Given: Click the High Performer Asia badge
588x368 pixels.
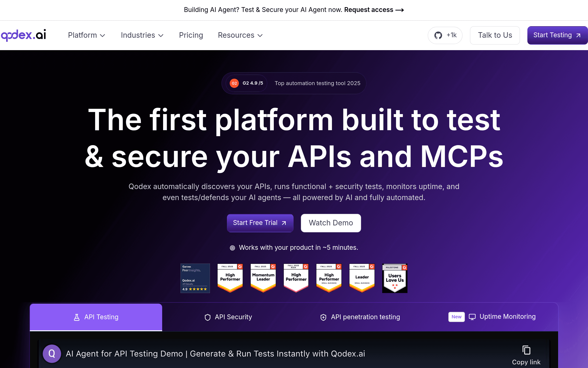Looking at the screenshot, I should point(296,278).
